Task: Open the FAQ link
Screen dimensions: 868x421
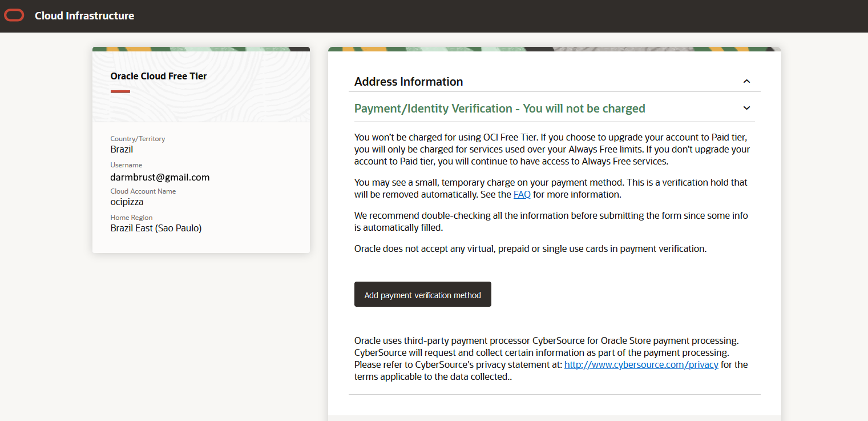Action: [522, 194]
